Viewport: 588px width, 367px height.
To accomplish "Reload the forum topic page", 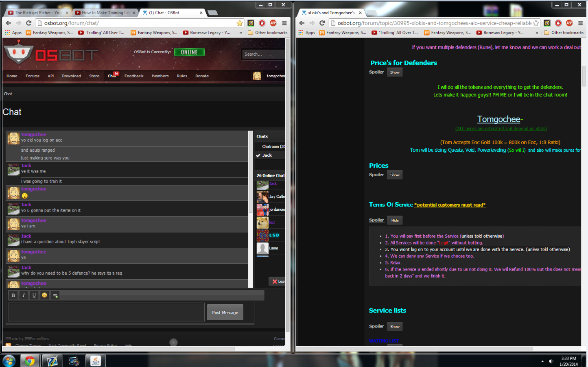I will [x=322, y=23].
